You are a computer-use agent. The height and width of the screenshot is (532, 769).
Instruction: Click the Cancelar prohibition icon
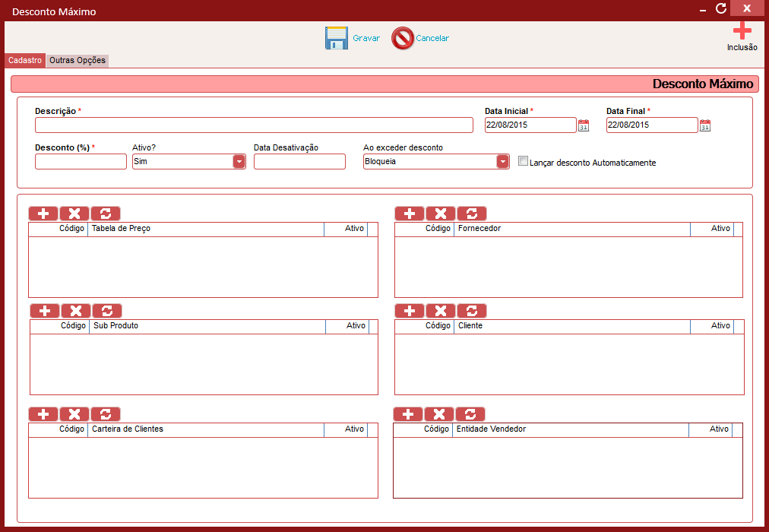click(x=403, y=38)
